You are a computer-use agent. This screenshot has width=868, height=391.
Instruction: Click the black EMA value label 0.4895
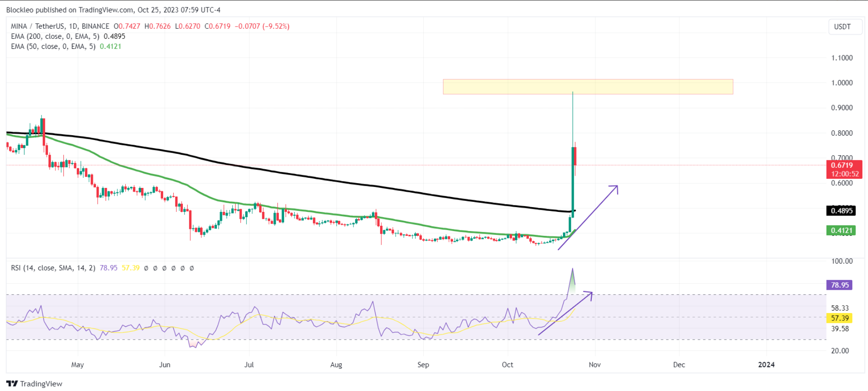(841, 211)
